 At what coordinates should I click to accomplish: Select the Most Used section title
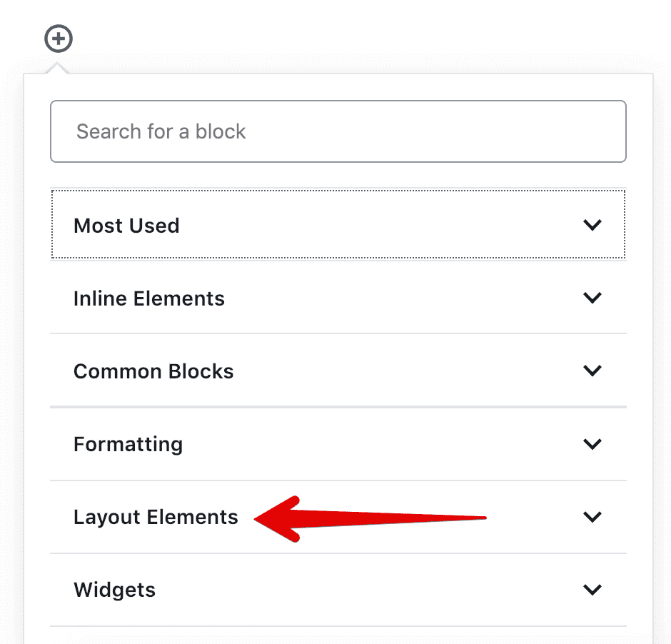[x=126, y=226]
